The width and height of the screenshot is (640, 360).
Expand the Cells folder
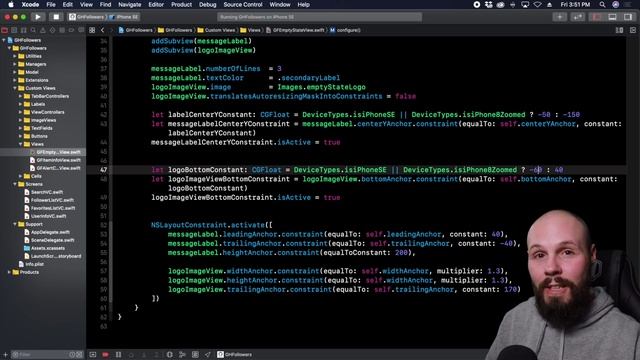click(x=20, y=176)
